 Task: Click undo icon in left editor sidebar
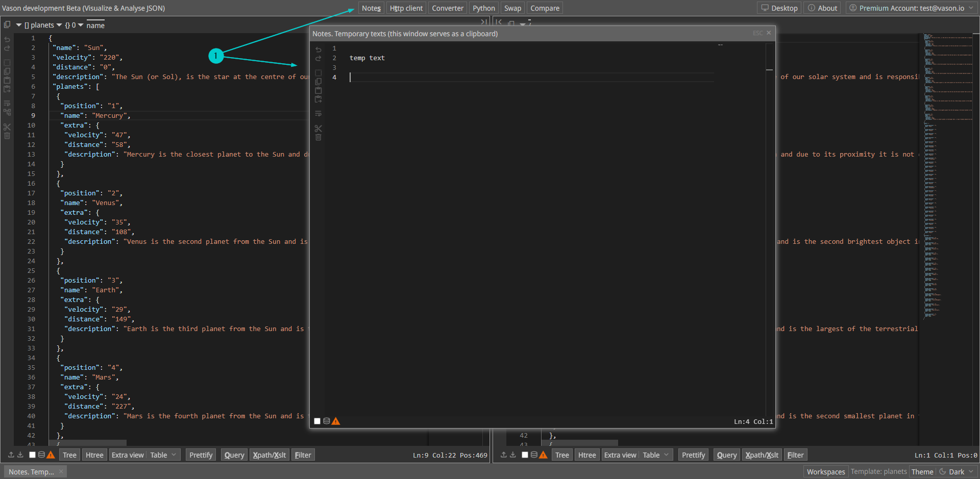(7, 39)
